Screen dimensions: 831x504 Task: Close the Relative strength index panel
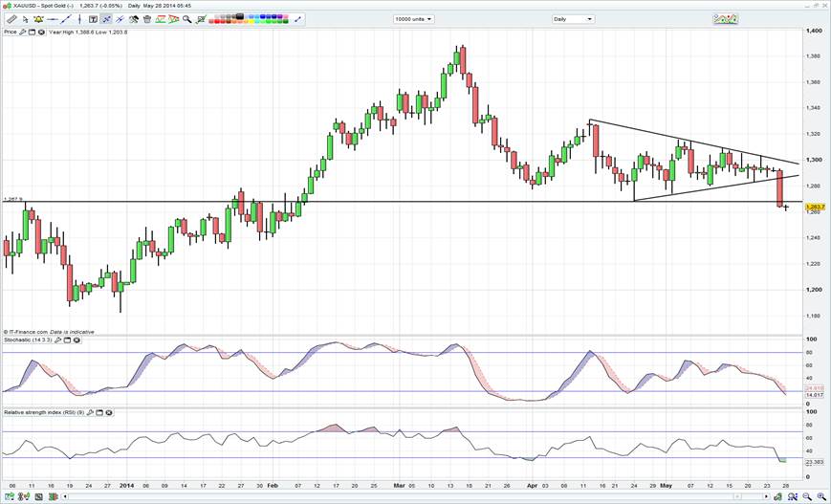[x=109, y=412]
